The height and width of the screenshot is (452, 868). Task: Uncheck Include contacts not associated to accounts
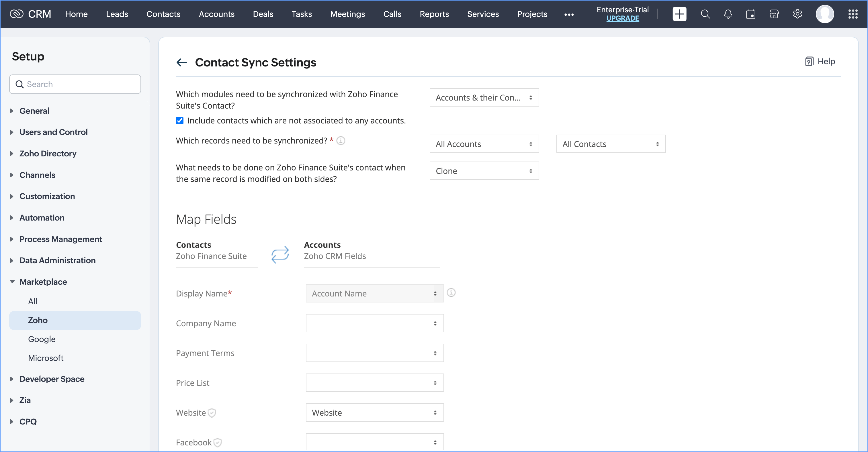[x=180, y=121]
